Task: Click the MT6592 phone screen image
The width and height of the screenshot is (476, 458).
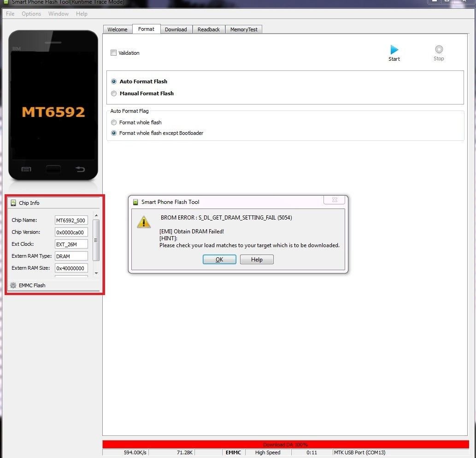Action: click(53, 105)
